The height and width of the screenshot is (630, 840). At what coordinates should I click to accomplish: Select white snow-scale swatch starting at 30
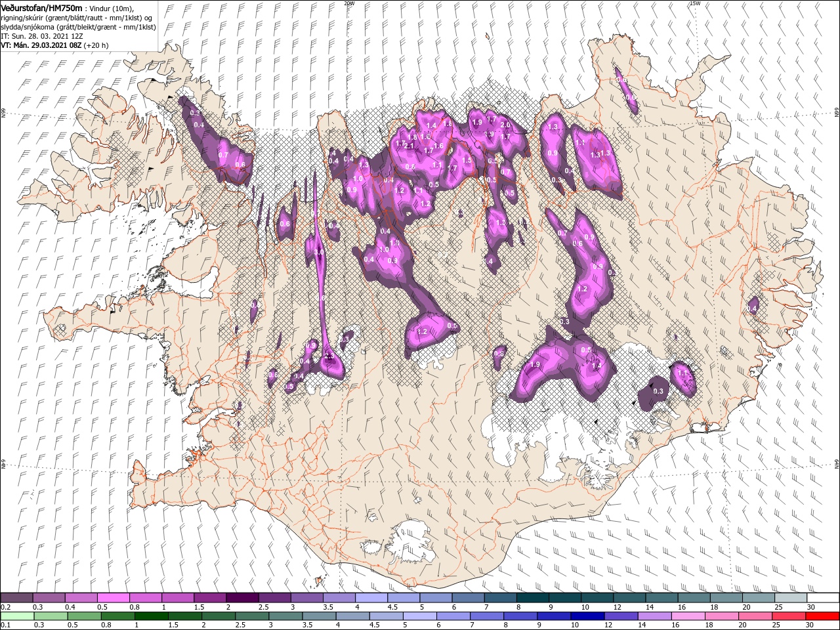(x=822, y=598)
